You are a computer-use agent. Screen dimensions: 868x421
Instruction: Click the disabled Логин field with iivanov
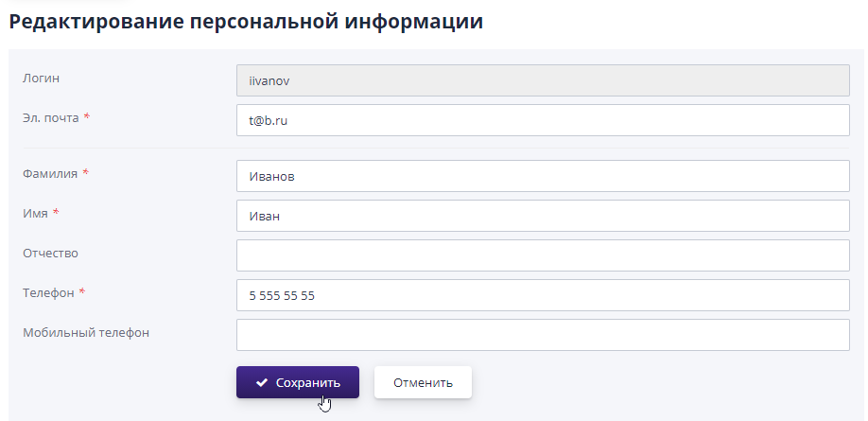tap(543, 80)
